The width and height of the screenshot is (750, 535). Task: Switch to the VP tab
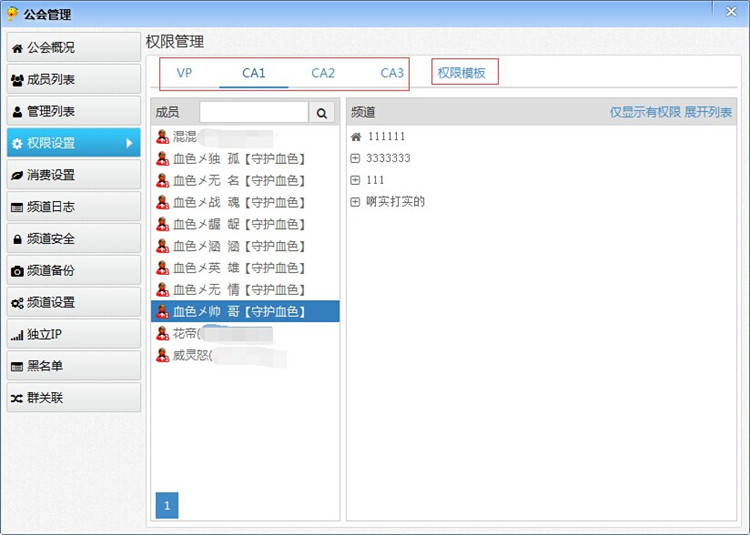tap(184, 73)
